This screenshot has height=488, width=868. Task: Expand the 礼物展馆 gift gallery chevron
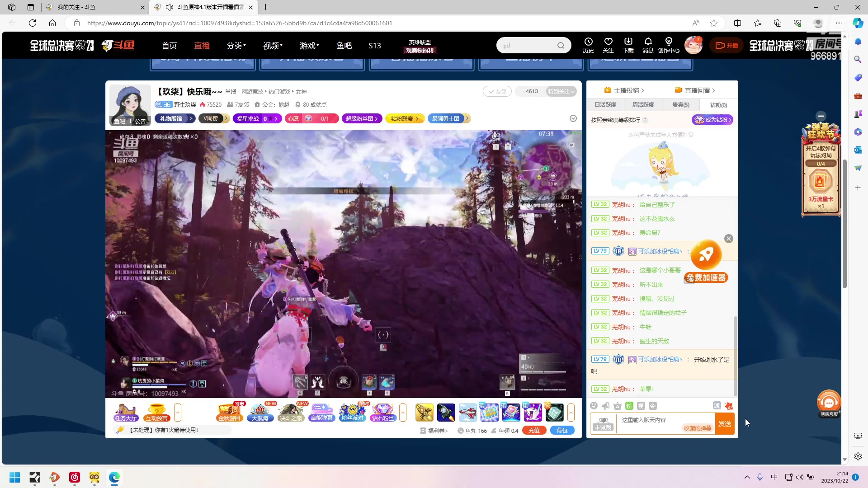[191, 118]
